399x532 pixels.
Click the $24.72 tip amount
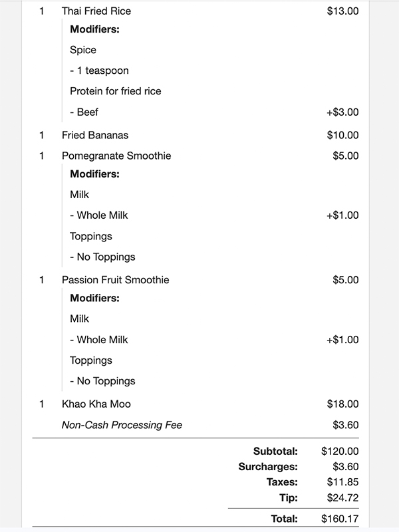[x=342, y=497]
